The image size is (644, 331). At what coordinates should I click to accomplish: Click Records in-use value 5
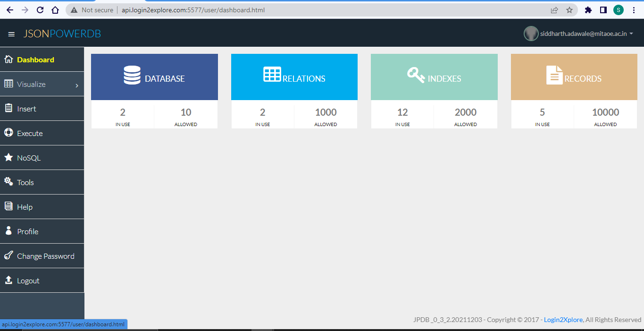tap(542, 112)
